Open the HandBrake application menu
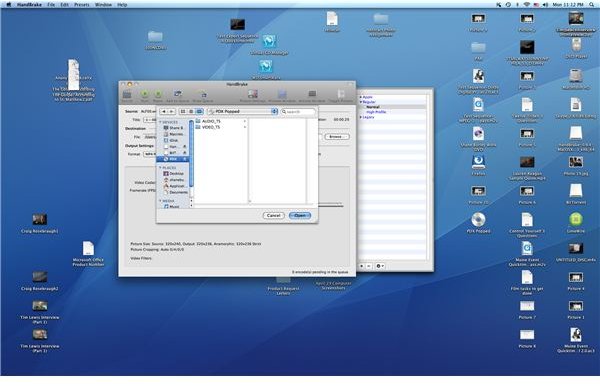The width and height of the screenshot is (600, 386). tap(29, 5)
